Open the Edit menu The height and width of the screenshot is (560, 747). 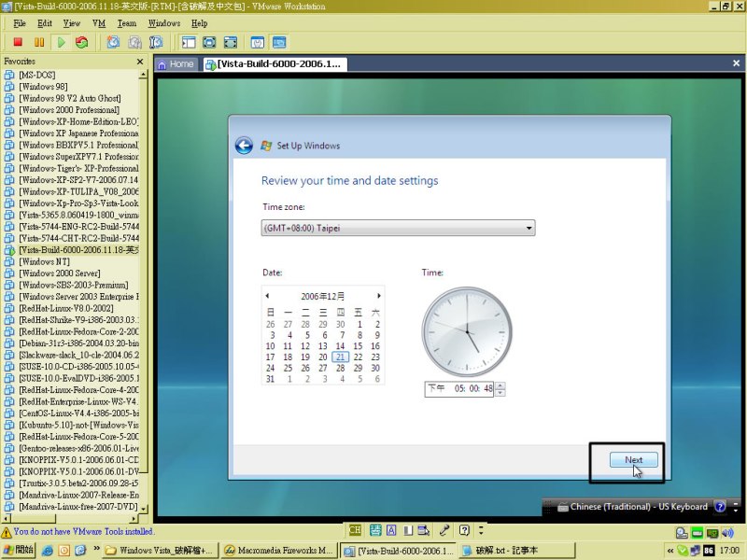pos(45,23)
